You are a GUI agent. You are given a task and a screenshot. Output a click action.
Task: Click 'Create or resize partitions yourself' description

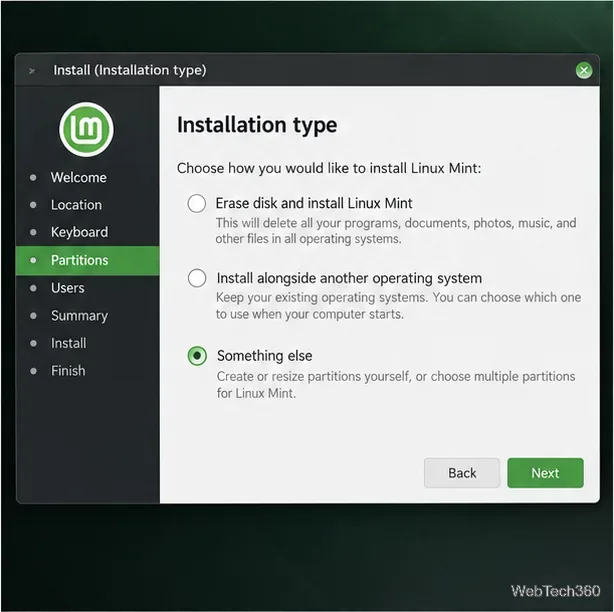pyautogui.click(x=396, y=385)
